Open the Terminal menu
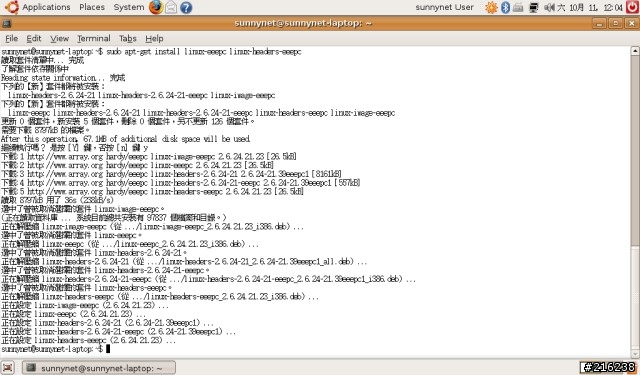The width and height of the screenshot is (640, 375). click(x=93, y=38)
